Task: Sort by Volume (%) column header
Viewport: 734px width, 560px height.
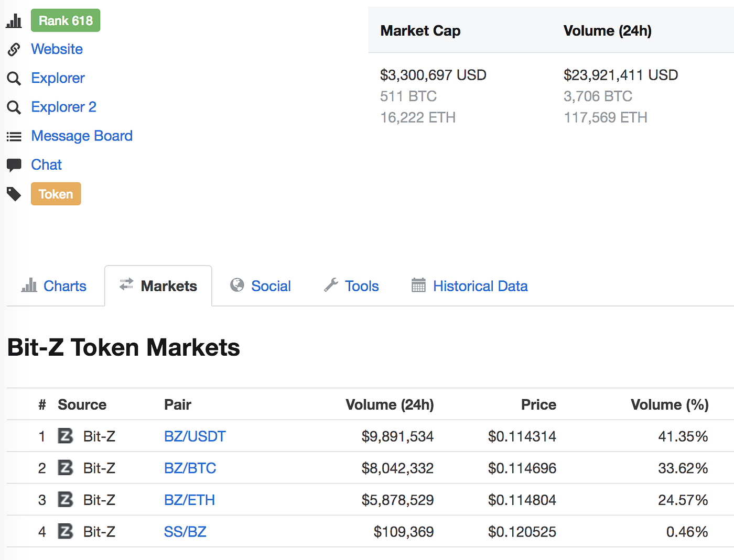Action: (x=670, y=404)
